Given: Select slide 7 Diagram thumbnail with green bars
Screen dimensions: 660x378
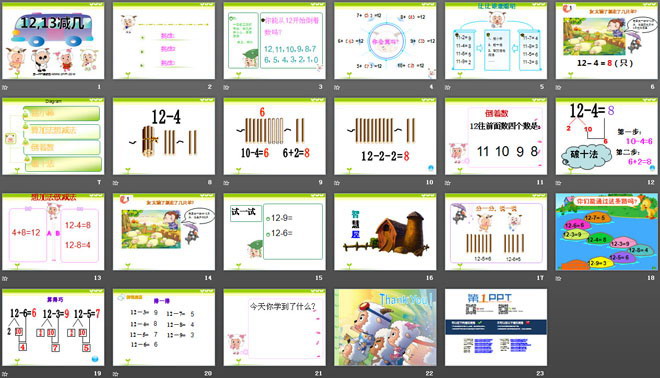Looking at the screenshot, I should point(53,136).
